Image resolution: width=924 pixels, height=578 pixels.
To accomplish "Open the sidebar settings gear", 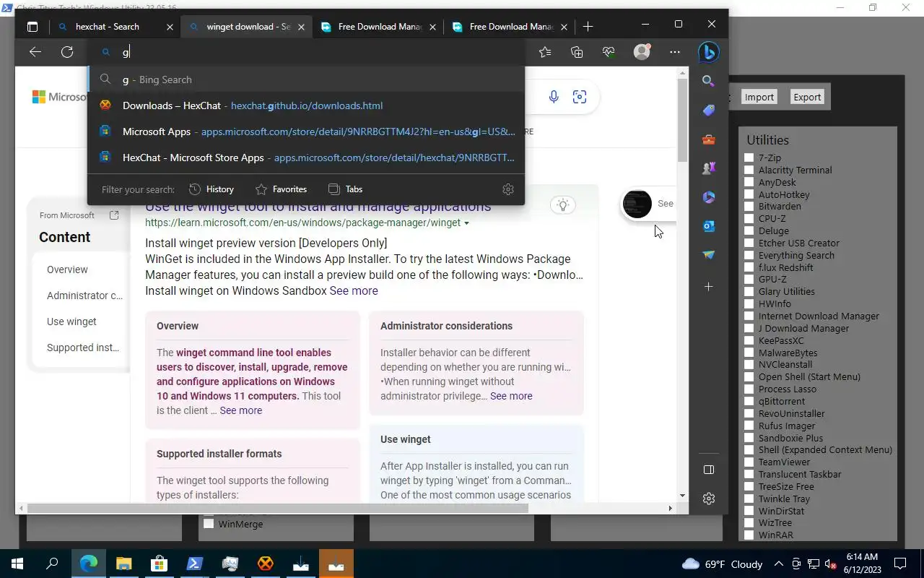I will pyautogui.click(x=708, y=499).
